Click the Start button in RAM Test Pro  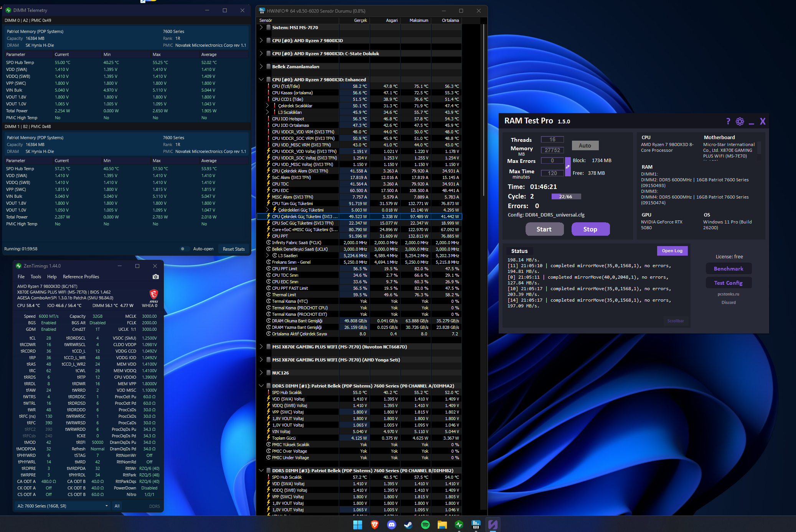(544, 229)
